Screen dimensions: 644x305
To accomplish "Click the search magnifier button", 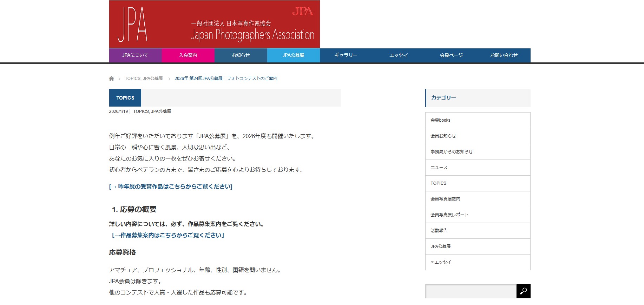I will [x=523, y=291].
